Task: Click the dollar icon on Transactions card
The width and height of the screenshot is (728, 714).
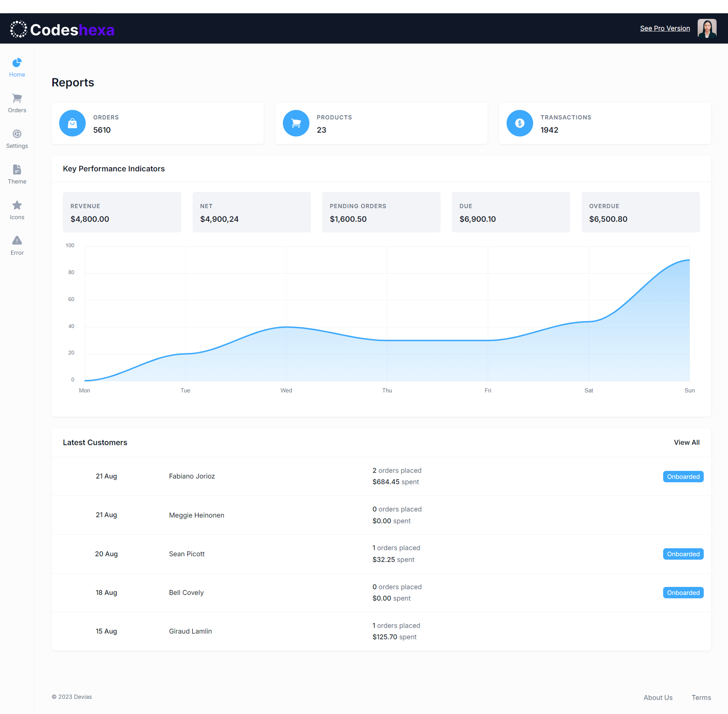Action: tap(519, 123)
